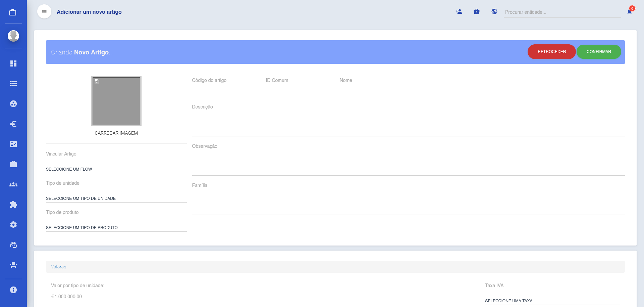
Task: Expand the Seleccione um Flow dropdown
Action: (116, 169)
